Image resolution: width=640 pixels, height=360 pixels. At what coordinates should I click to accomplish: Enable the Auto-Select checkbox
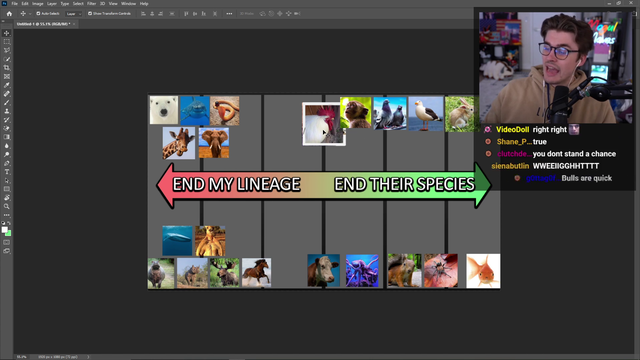click(x=38, y=13)
